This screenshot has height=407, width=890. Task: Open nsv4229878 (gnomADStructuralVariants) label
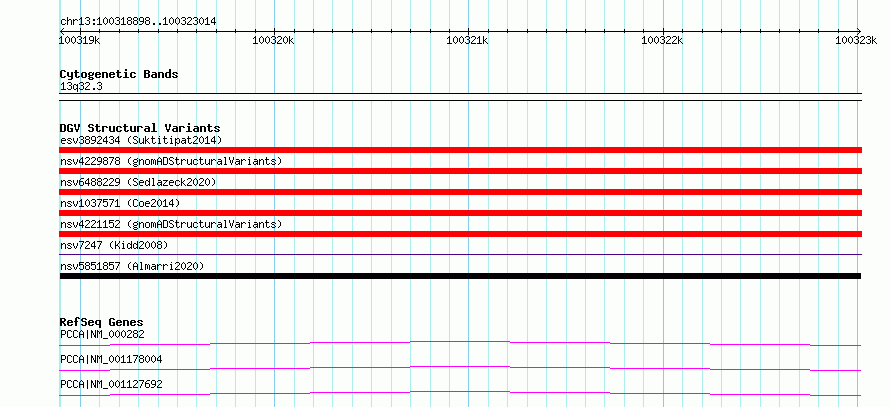pos(171,161)
